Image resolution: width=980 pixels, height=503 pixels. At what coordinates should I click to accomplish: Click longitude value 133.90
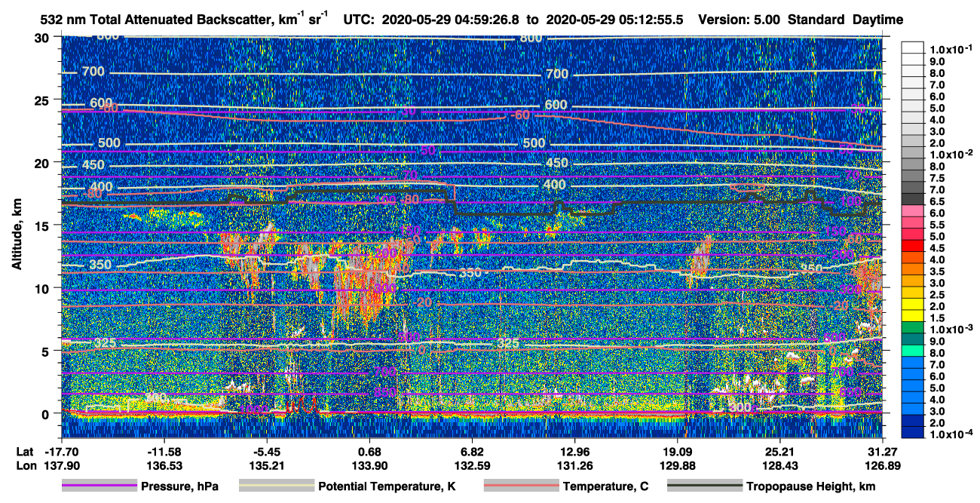click(369, 465)
